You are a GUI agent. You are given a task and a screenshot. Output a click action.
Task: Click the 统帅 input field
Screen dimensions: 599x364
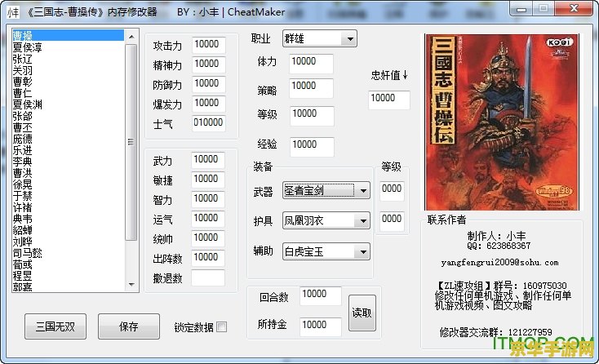click(208, 238)
